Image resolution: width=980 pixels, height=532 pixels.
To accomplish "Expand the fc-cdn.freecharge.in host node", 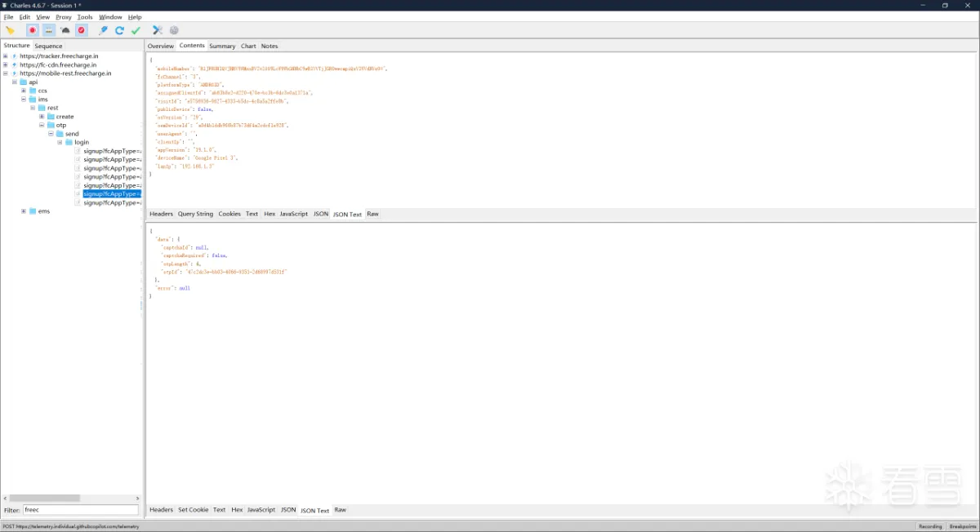I will (5, 64).
